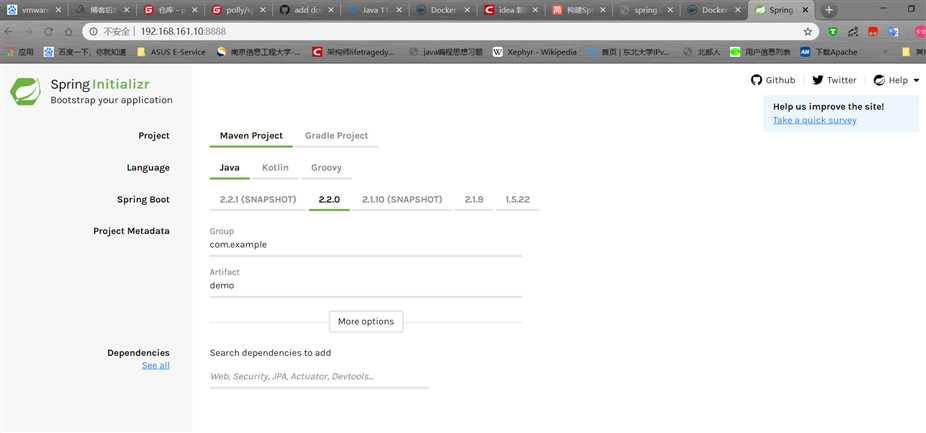Click the pink profile avatar icon
The image size is (926, 433).
pos(920,31)
